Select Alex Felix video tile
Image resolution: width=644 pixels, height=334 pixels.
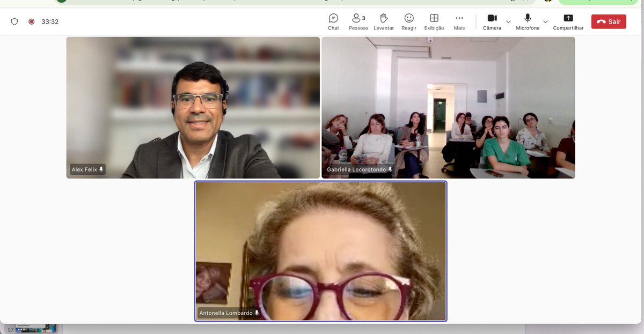[193, 108]
